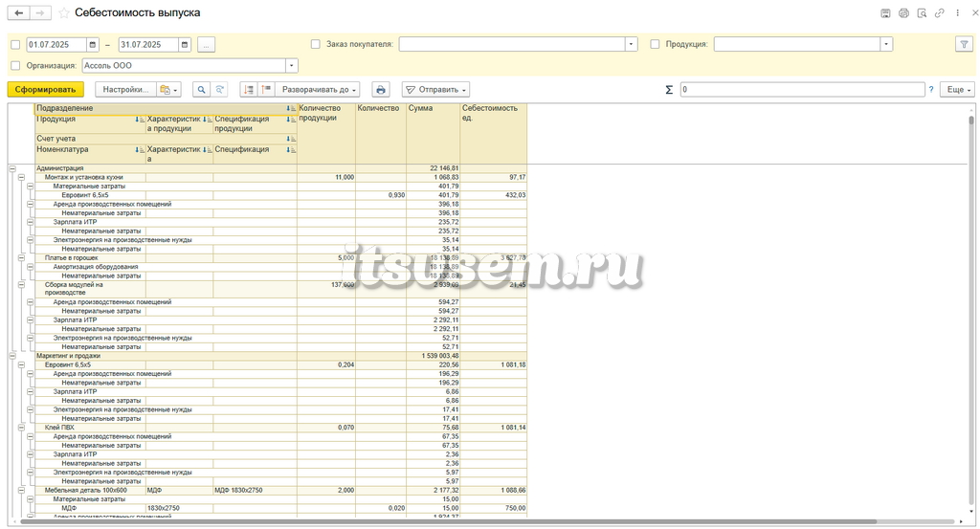Collapse Сборка модулей на производстве row
Viewport: 980px width, 529px height.
(21, 285)
